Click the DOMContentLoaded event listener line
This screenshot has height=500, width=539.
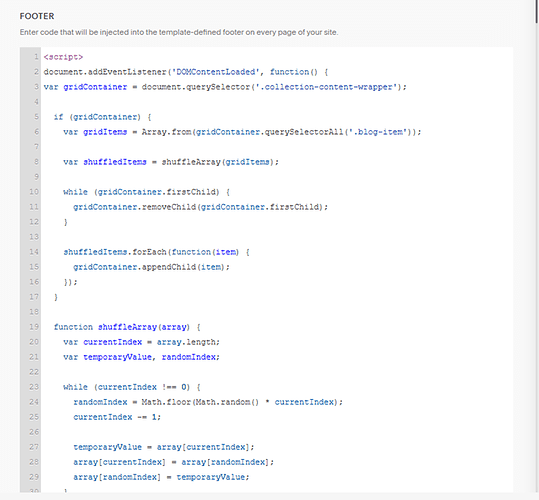[186, 72]
